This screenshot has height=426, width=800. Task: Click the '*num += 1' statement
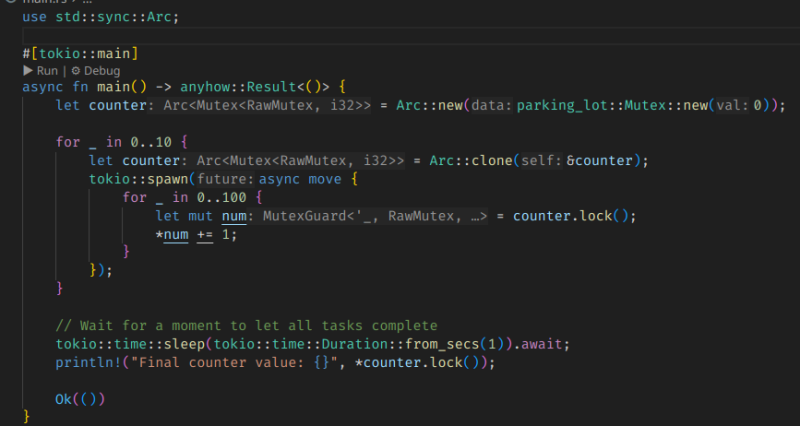click(x=195, y=233)
